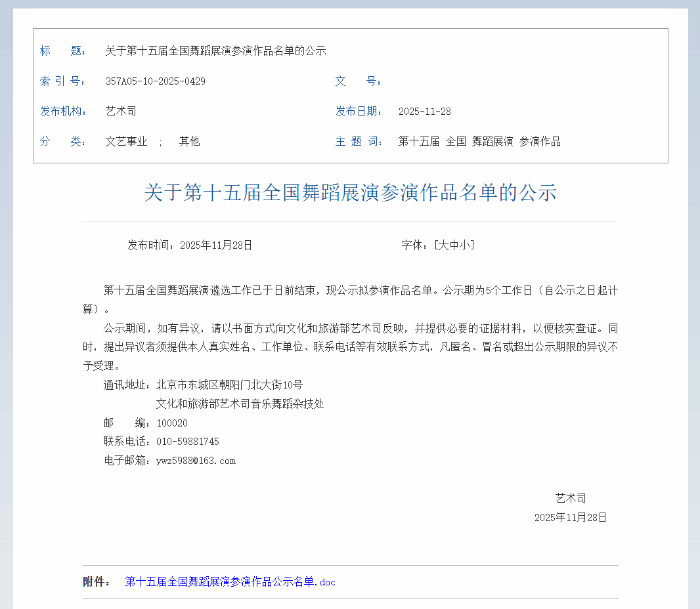This screenshot has height=609, width=700.
Task: Click the phone number 010-59881745
Action: [x=188, y=442]
